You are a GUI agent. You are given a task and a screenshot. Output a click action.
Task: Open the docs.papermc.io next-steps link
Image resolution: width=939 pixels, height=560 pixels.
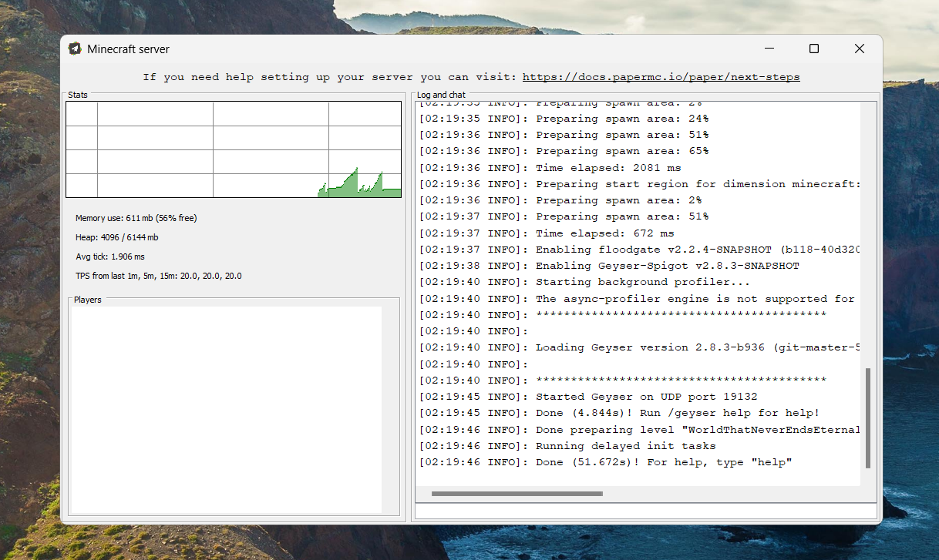click(x=661, y=77)
